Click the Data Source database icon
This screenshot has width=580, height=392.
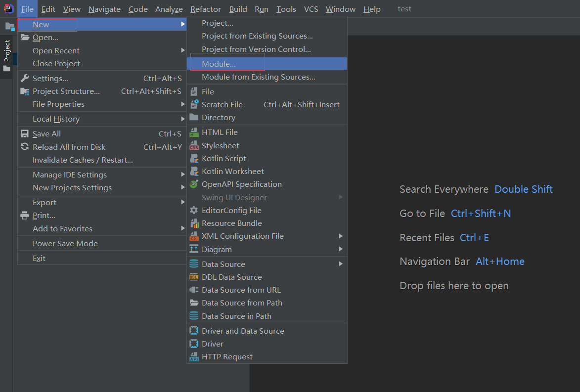194,264
